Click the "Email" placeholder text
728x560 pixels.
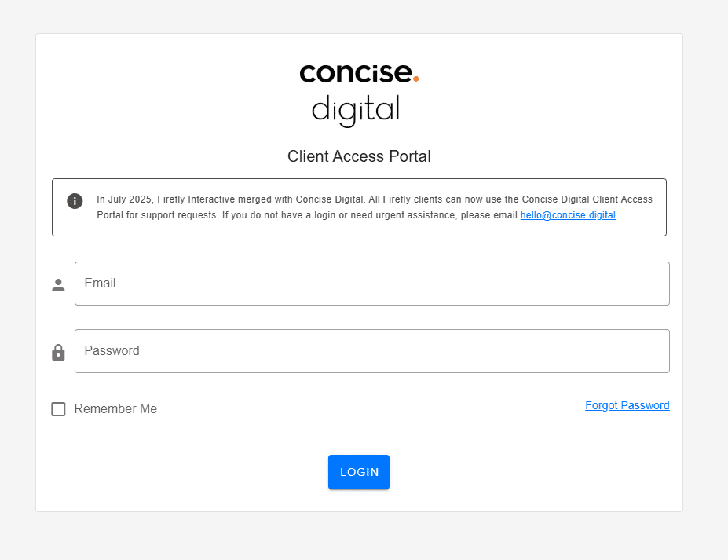[x=100, y=284]
